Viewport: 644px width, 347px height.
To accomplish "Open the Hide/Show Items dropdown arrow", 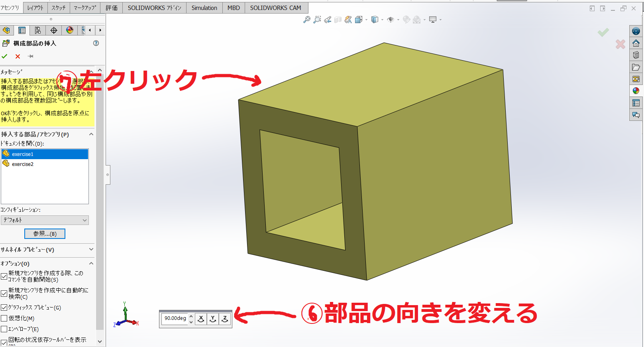I will click(398, 20).
